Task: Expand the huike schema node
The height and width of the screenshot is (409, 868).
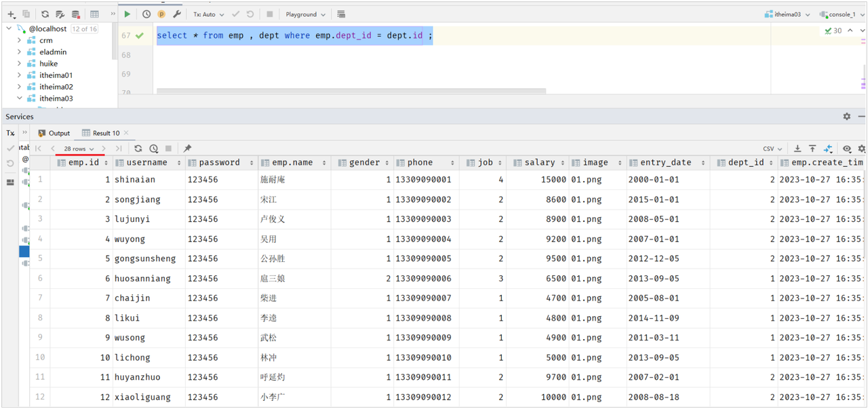Action: (19, 64)
